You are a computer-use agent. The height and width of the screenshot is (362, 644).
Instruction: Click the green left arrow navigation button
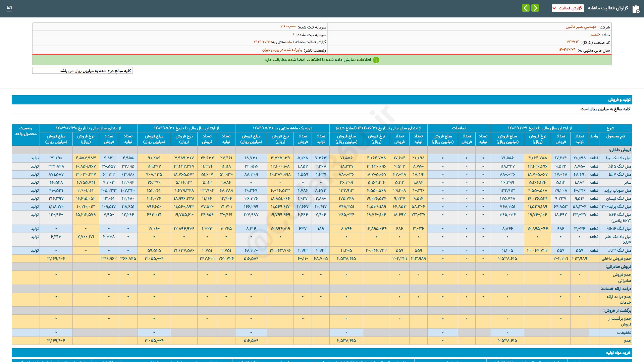(x=526, y=8)
